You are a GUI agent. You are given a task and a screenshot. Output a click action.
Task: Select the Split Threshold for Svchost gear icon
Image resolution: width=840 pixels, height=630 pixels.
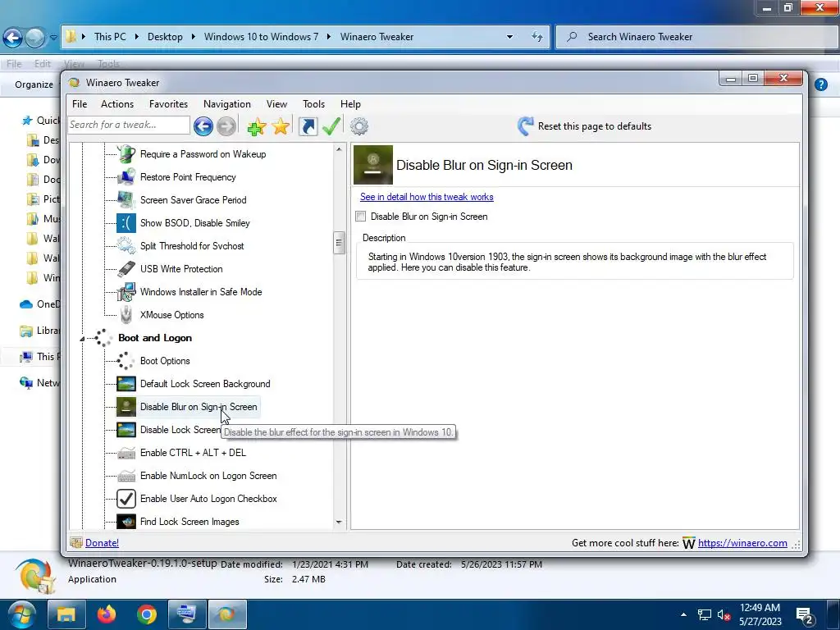coord(126,246)
